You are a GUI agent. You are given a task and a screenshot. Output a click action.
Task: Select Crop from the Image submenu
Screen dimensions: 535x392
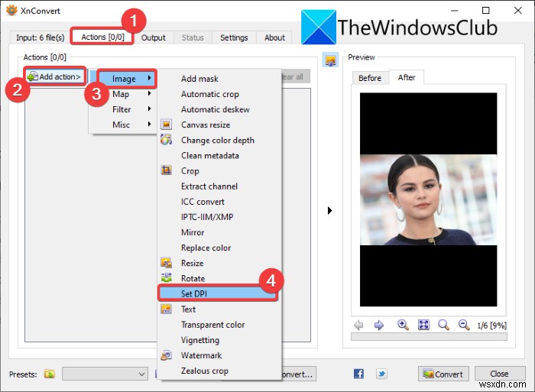click(219, 171)
